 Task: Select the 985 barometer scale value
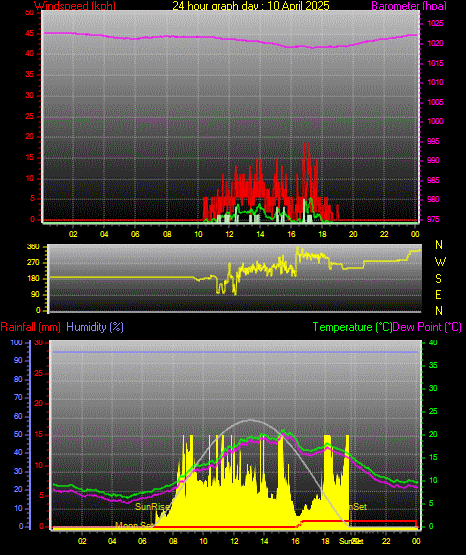click(433, 180)
